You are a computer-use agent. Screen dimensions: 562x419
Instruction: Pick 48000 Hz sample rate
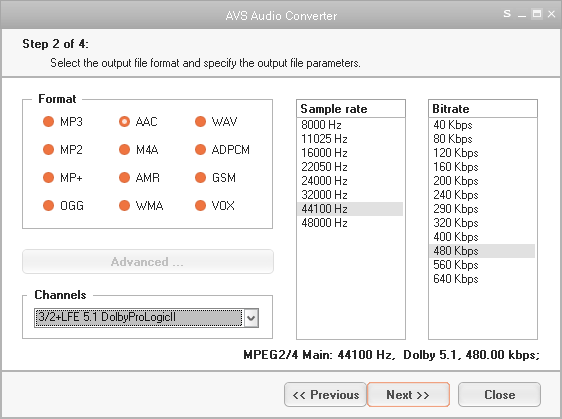(x=350, y=223)
